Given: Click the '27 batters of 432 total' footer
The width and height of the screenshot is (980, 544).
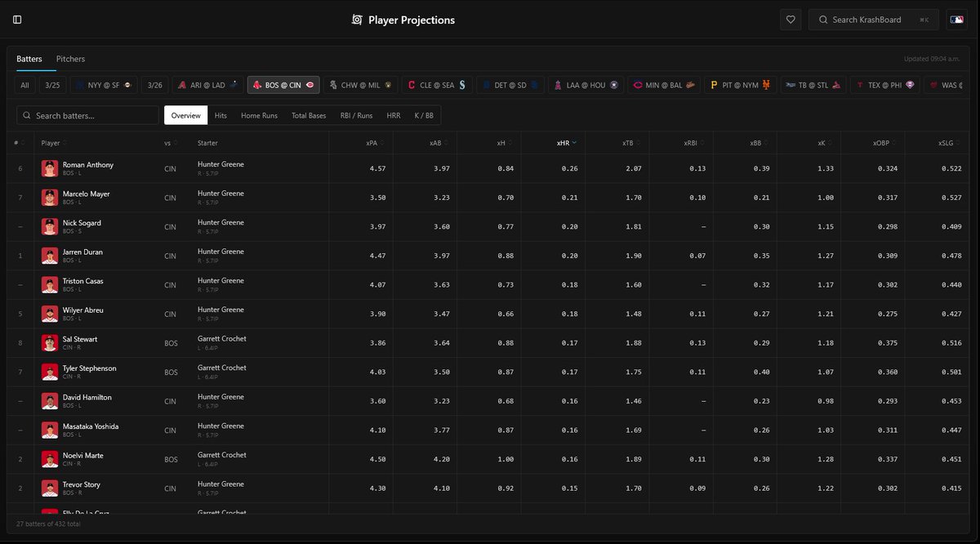Looking at the screenshot, I should [x=47, y=523].
